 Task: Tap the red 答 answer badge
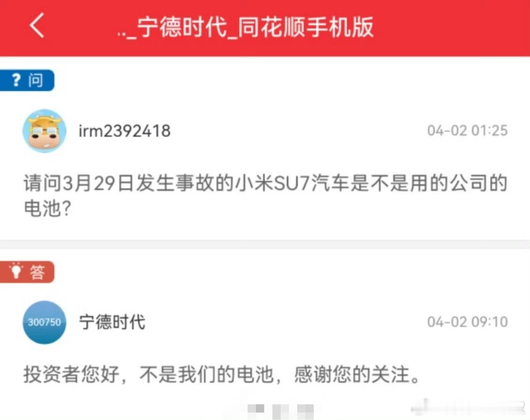click(27, 272)
